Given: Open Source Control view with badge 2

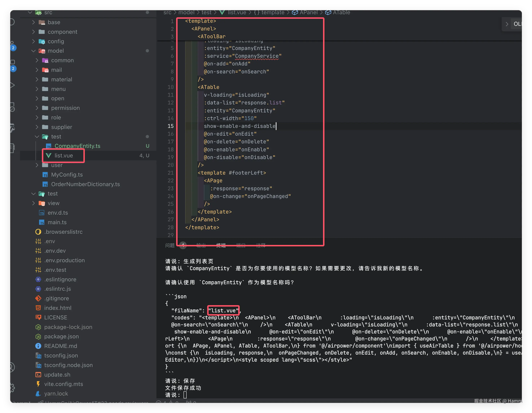Looking at the screenshot, I should (12, 45).
